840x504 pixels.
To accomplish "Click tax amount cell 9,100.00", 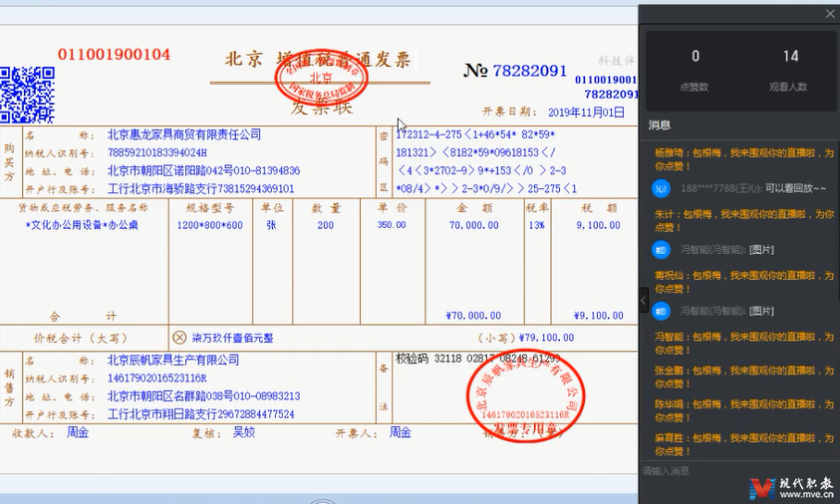I will pos(599,225).
